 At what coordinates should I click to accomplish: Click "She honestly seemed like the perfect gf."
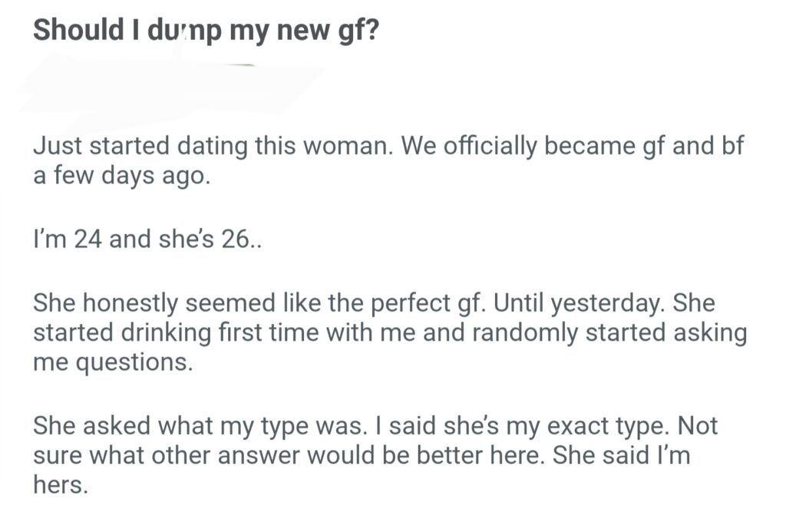click(x=259, y=304)
